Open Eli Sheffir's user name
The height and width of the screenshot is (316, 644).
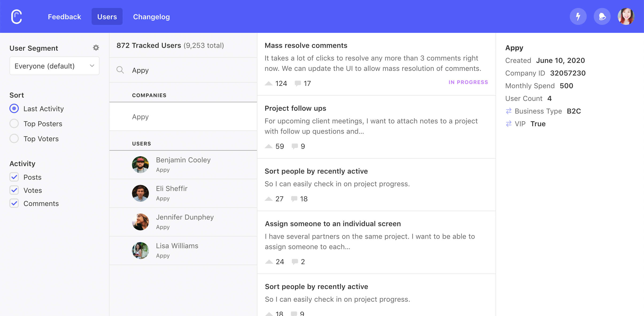[x=172, y=189]
